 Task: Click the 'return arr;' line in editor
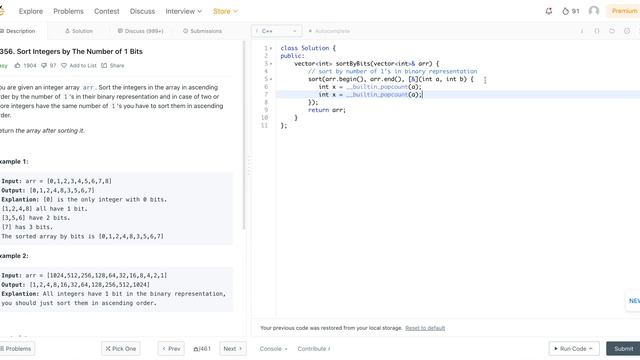coord(327,110)
